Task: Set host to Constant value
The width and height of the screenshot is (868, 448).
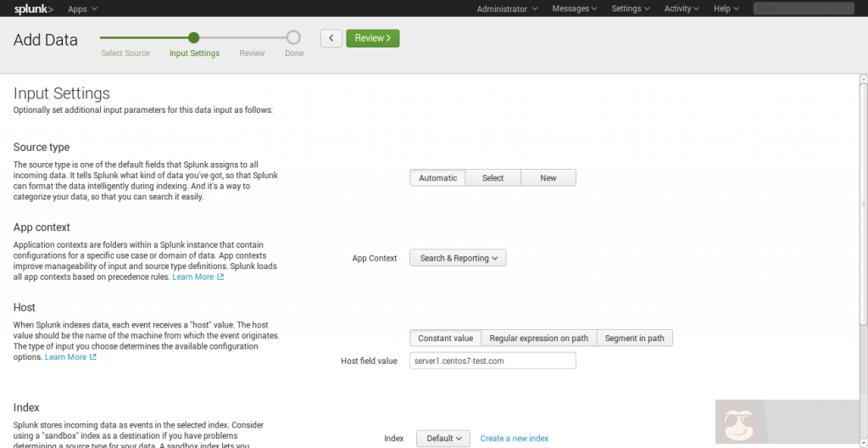Action: point(446,339)
